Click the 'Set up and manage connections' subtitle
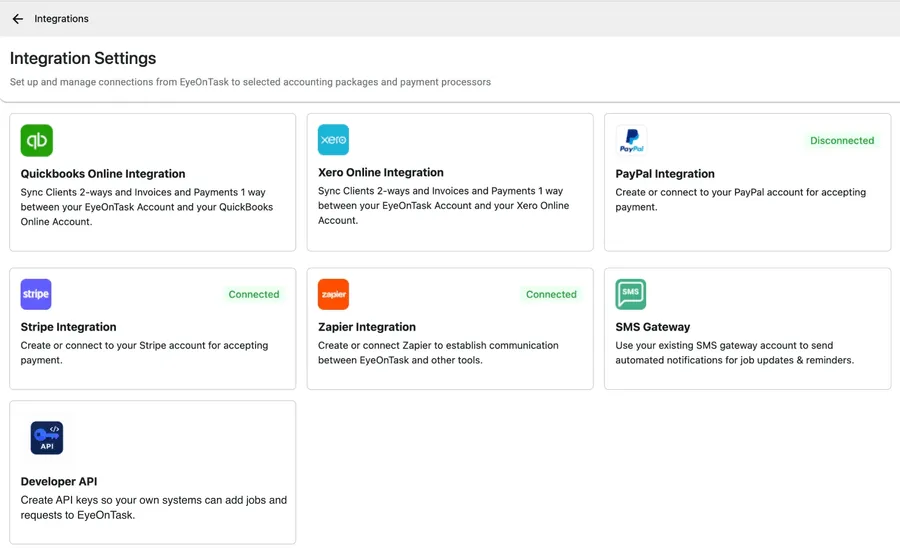Image resolution: width=900 pixels, height=548 pixels. (x=250, y=82)
